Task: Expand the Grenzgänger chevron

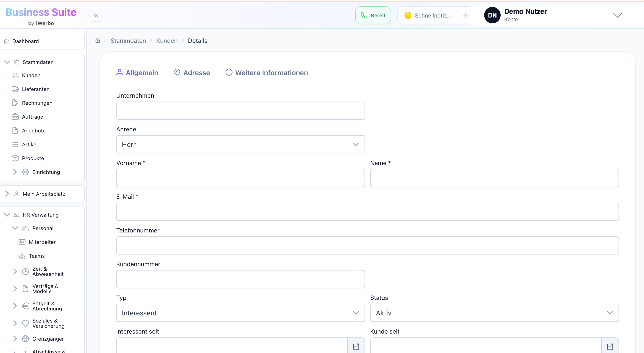Action: point(15,339)
